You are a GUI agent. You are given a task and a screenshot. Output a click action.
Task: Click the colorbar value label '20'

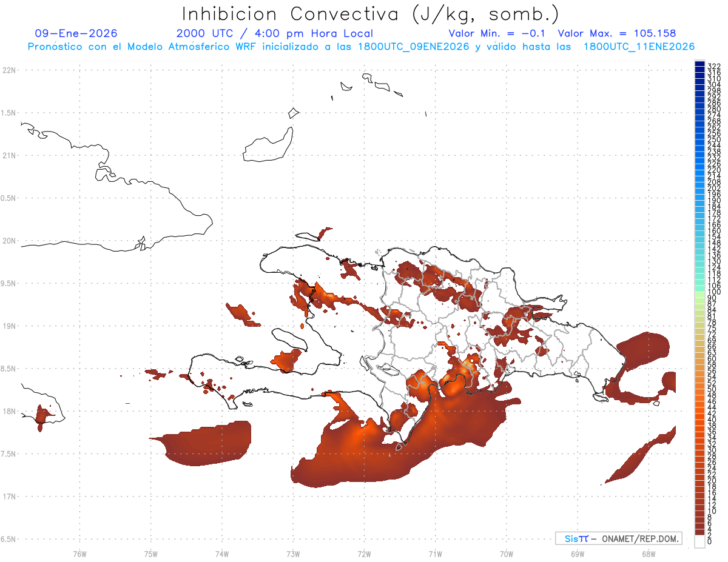[x=712, y=481]
